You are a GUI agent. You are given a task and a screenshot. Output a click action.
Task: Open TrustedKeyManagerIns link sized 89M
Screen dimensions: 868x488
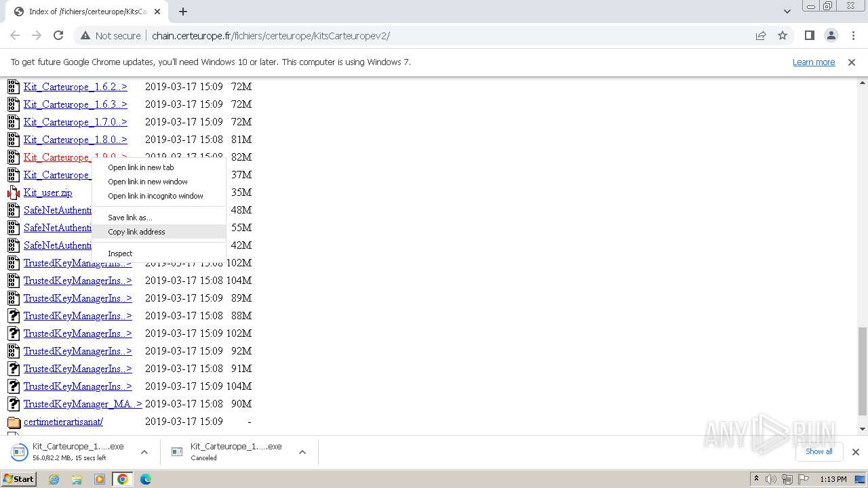78,298
